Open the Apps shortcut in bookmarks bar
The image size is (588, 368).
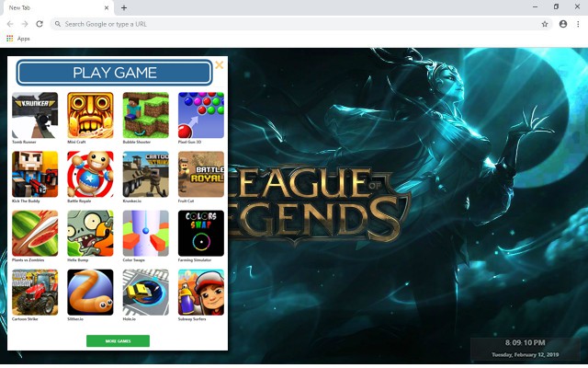click(x=18, y=39)
